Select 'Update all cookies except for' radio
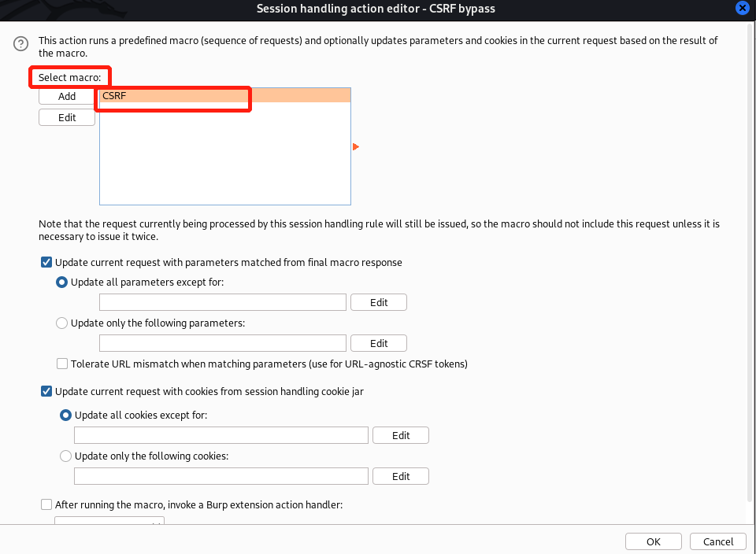756x554 pixels. (66, 415)
